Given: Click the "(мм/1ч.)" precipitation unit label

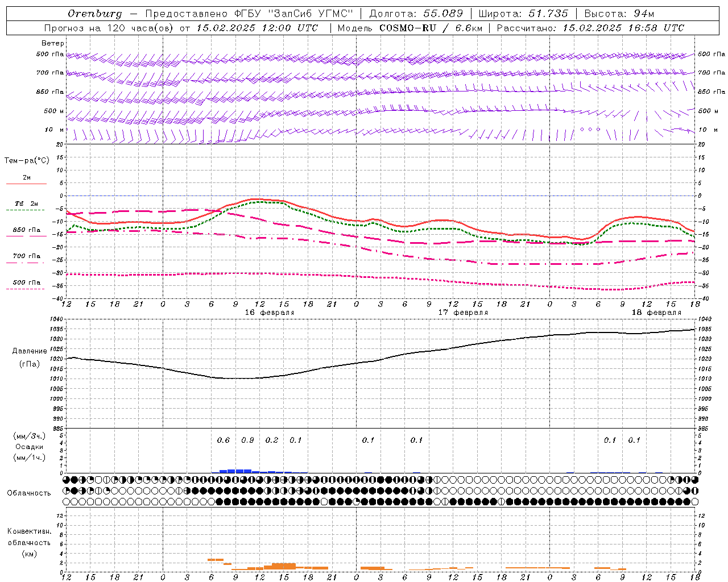Looking at the screenshot, I should pos(30,458).
